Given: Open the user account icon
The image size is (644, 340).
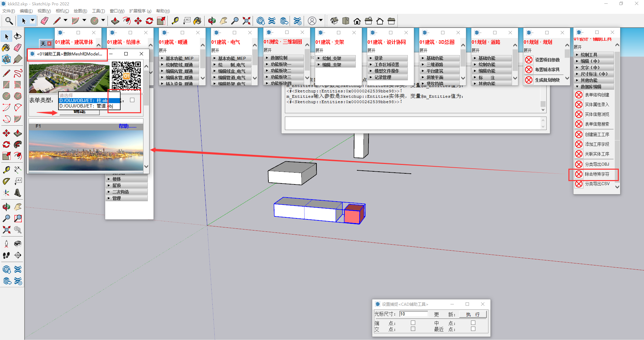Looking at the screenshot, I should pos(312,21).
